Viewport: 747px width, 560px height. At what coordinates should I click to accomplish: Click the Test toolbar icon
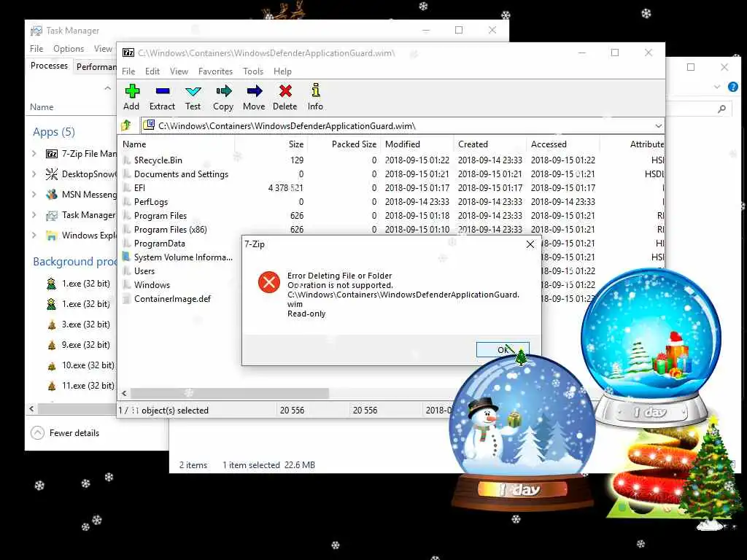tap(193, 91)
